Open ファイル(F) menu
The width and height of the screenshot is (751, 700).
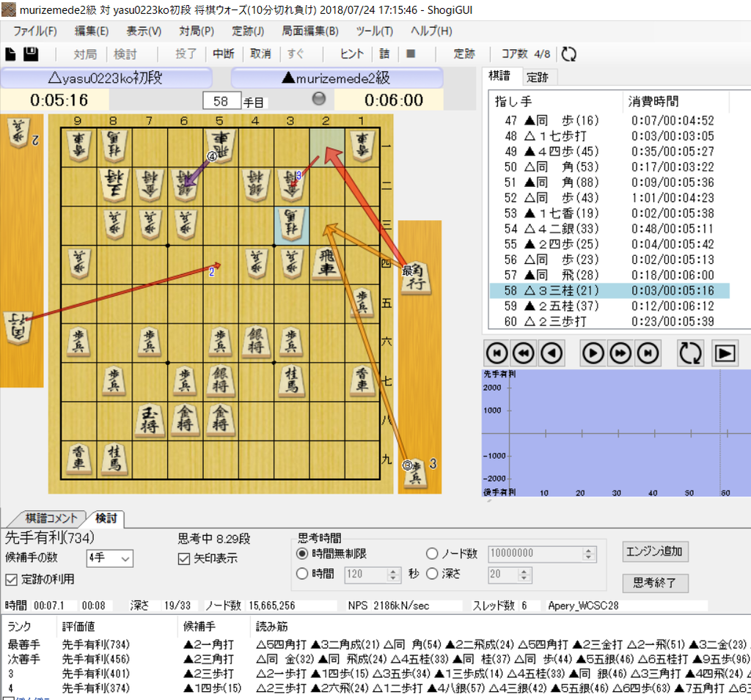(x=35, y=31)
